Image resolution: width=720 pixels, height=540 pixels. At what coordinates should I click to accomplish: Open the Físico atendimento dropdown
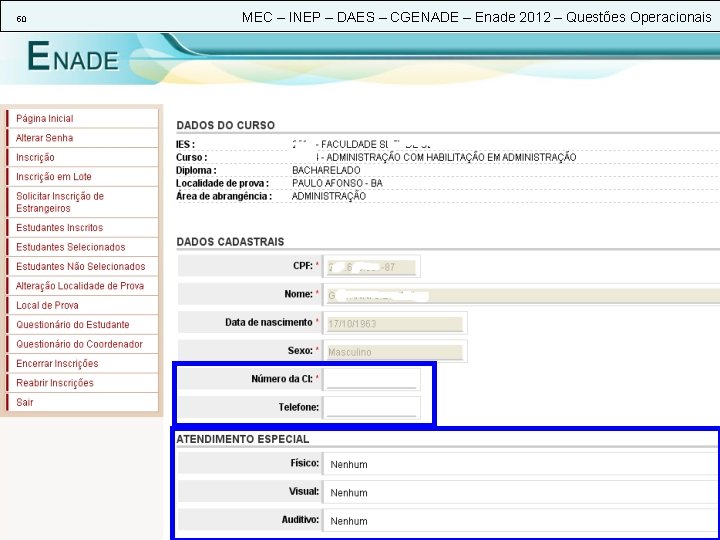pyautogui.click(x=521, y=464)
